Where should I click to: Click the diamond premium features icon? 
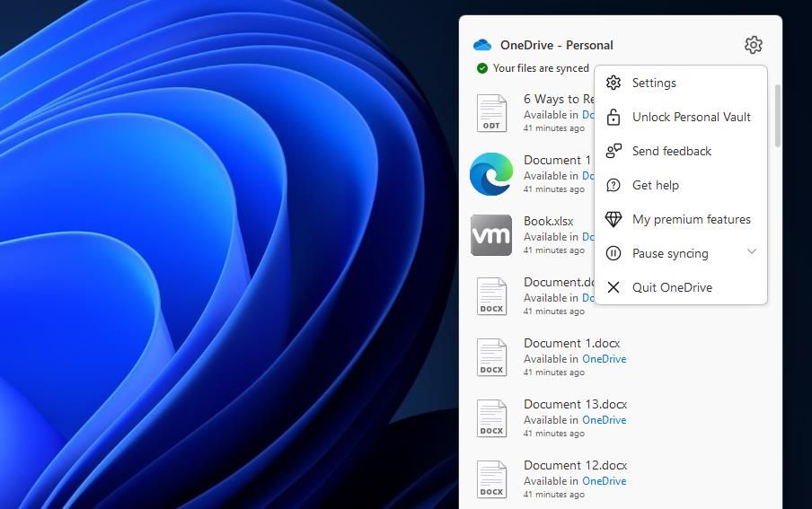(613, 220)
